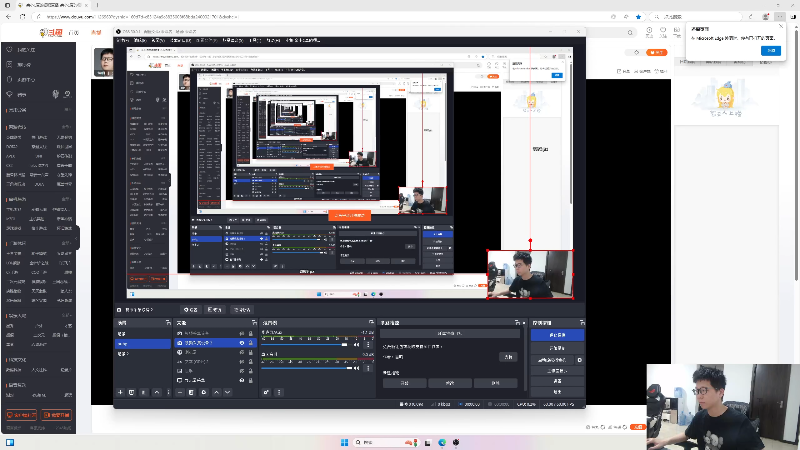Open first mixer channel three-dot options menu
Viewport: 800px width, 450px height.
tap(368, 345)
